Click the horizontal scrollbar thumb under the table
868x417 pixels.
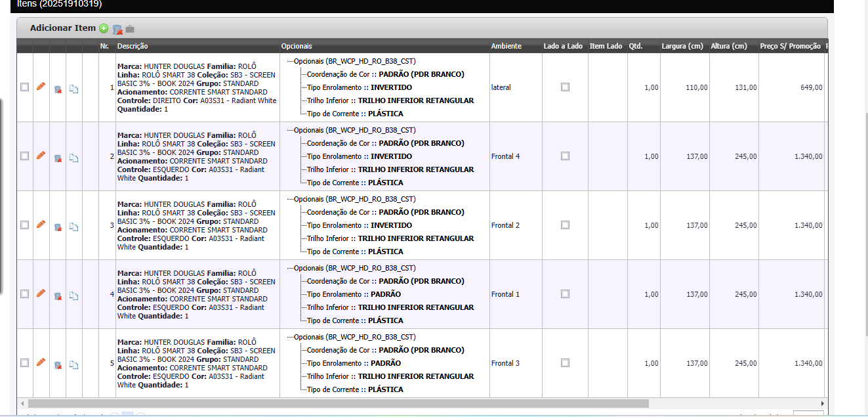click(338, 403)
